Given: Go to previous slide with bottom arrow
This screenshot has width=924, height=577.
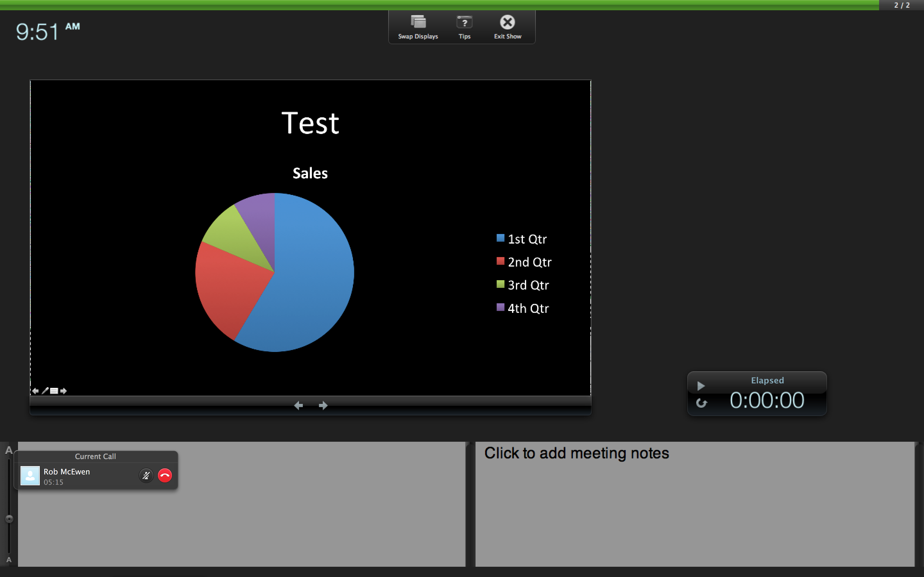Looking at the screenshot, I should pos(299,405).
